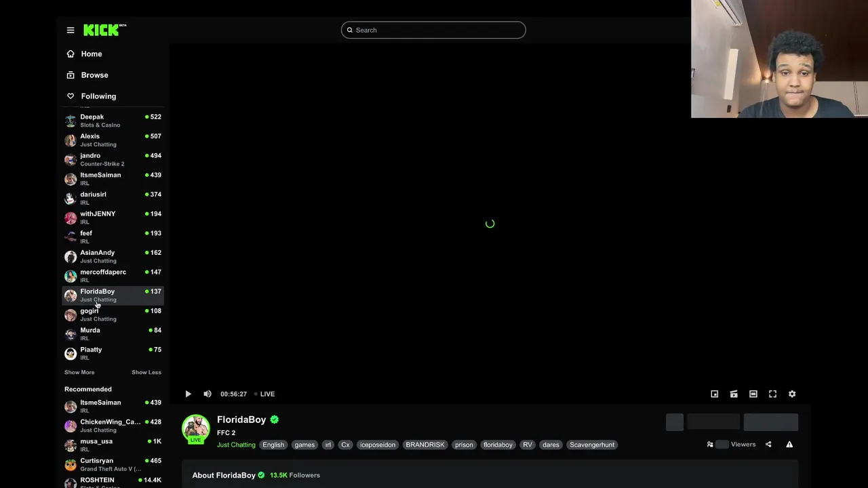The height and width of the screenshot is (488, 868).
Task: Click feef's avatar in the sidebar
Action: coord(71,237)
